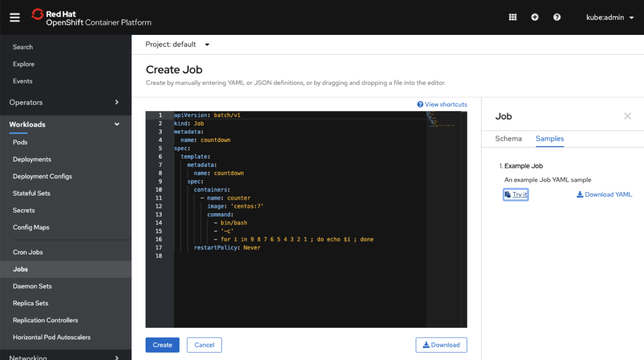Switch to the Schema tab

coord(508,139)
